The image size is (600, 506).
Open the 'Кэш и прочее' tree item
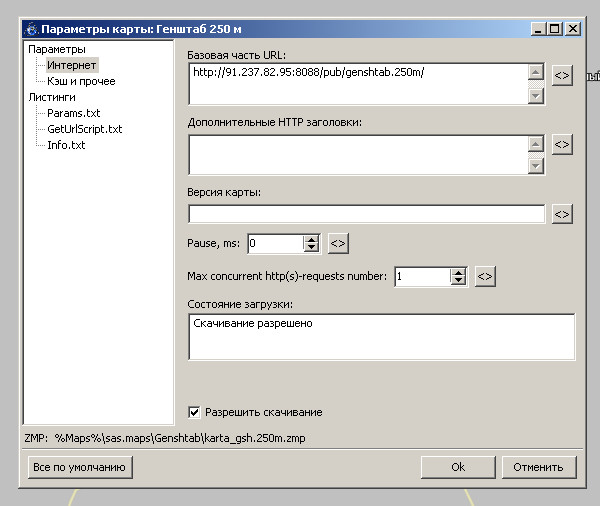click(81, 81)
